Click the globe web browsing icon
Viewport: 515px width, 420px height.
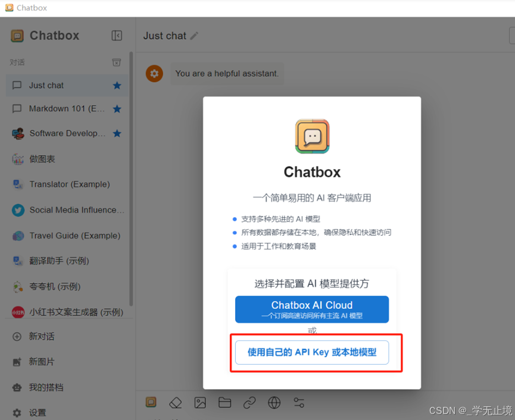pos(274,402)
